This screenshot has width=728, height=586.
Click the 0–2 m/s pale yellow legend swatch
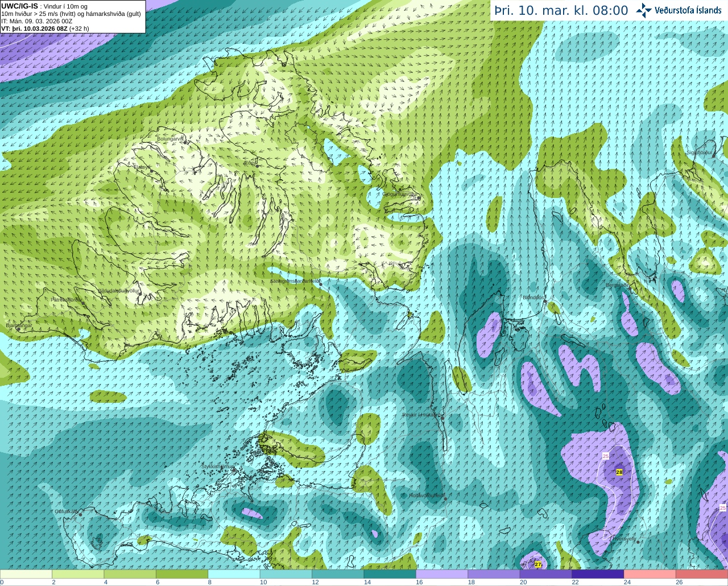pyautogui.click(x=26, y=574)
